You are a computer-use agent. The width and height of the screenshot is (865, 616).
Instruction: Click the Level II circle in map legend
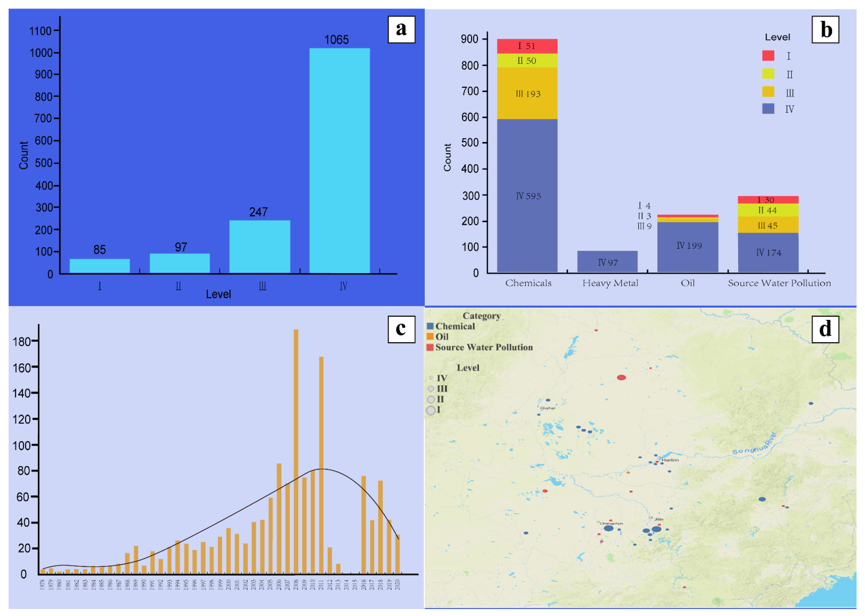coord(431,399)
